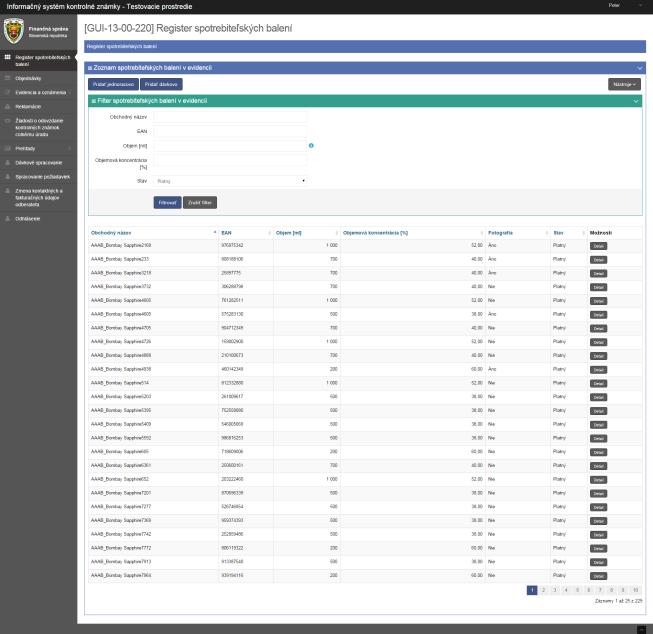Collapse the Zoznam spotrebiteľských balení panel chevron
The width and height of the screenshot is (653, 634).
(640, 68)
